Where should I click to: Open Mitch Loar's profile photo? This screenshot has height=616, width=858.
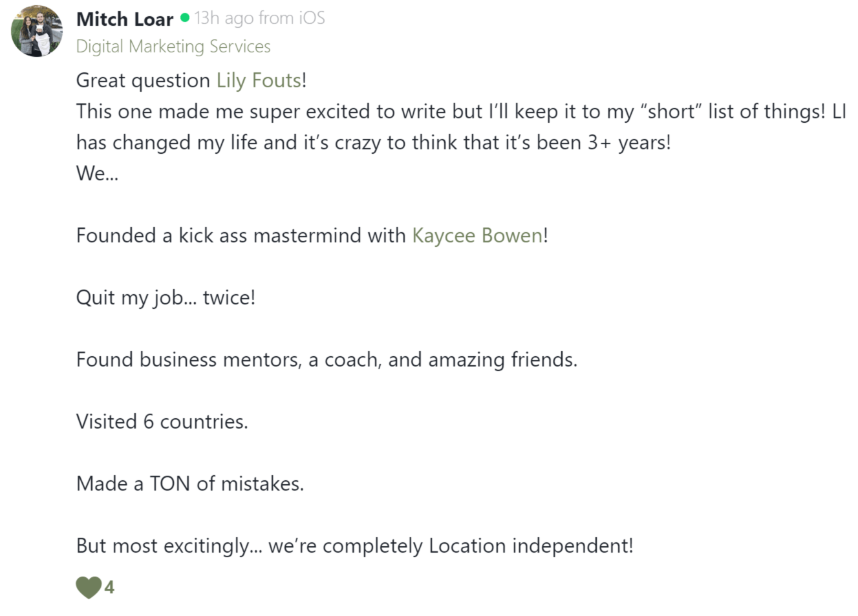click(x=37, y=31)
